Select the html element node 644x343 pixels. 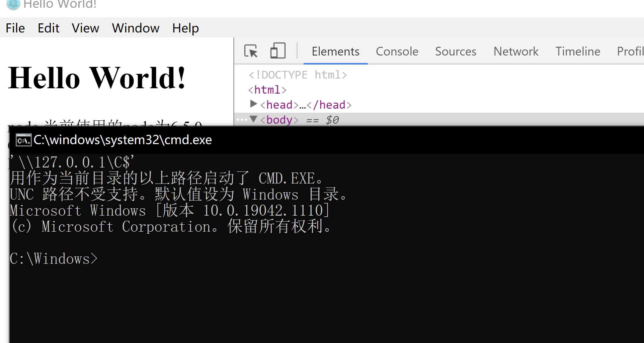267,90
